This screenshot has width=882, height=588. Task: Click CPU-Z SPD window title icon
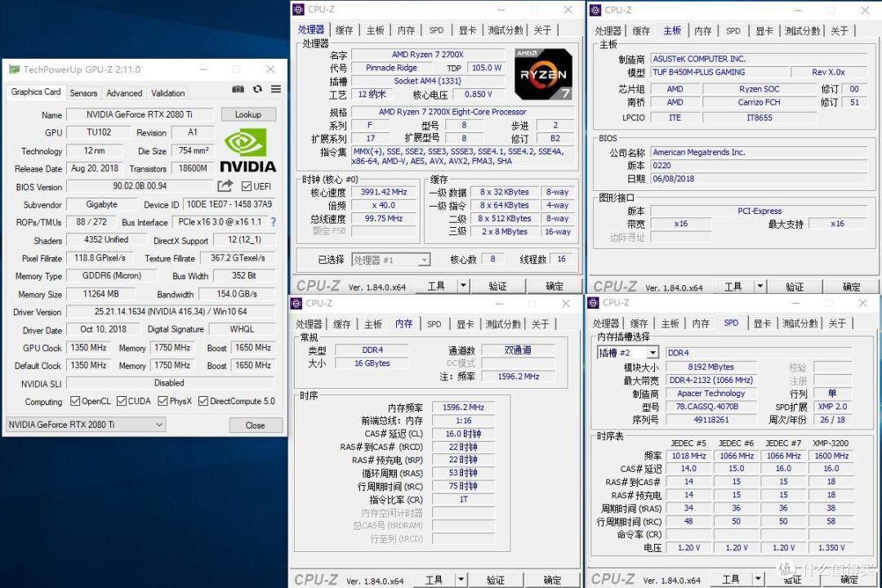(x=593, y=303)
